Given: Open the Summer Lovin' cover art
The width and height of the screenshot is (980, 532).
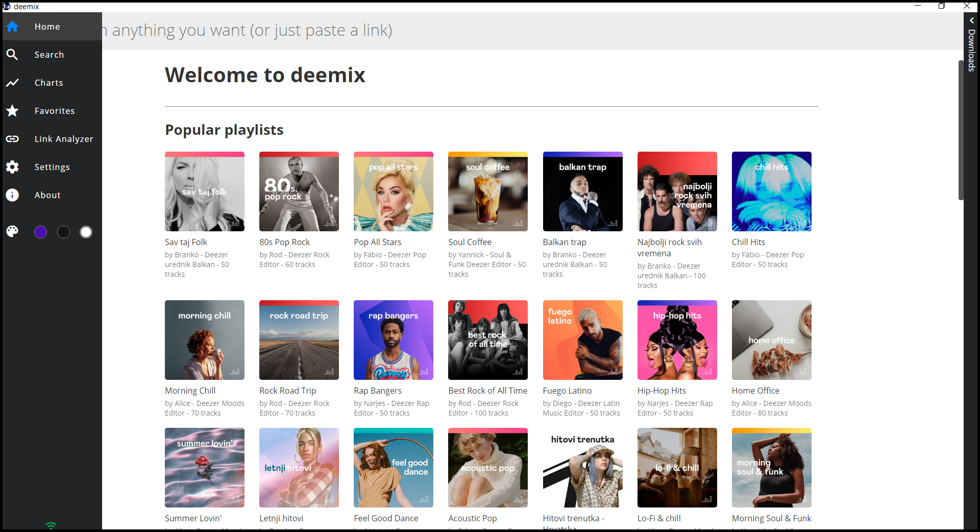Looking at the screenshot, I should [205, 468].
